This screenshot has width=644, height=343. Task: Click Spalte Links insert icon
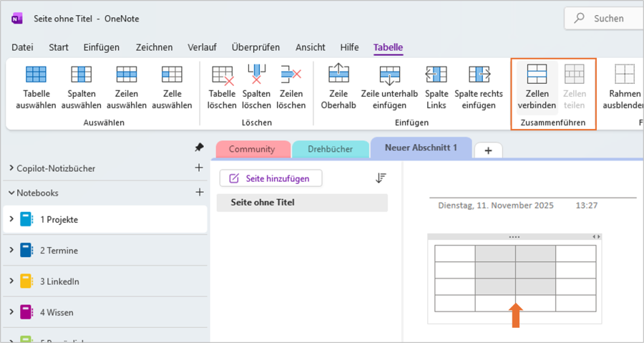click(436, 74)
